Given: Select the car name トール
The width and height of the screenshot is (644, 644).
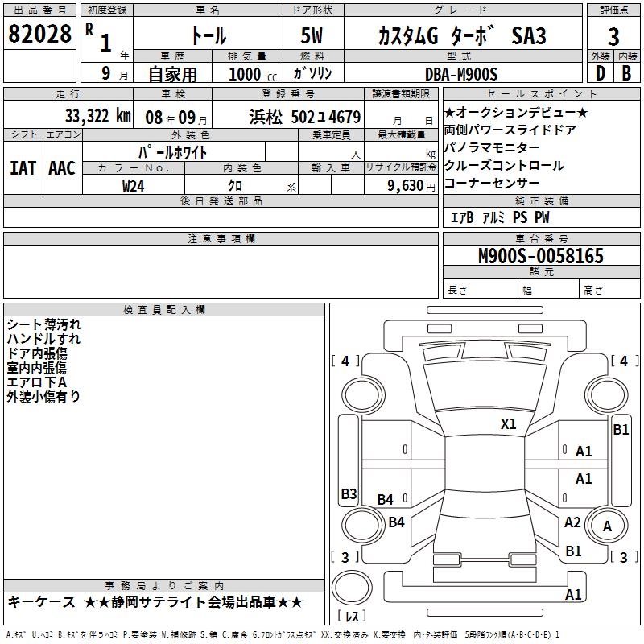Looking at the screenshot, I should (208, 35).
